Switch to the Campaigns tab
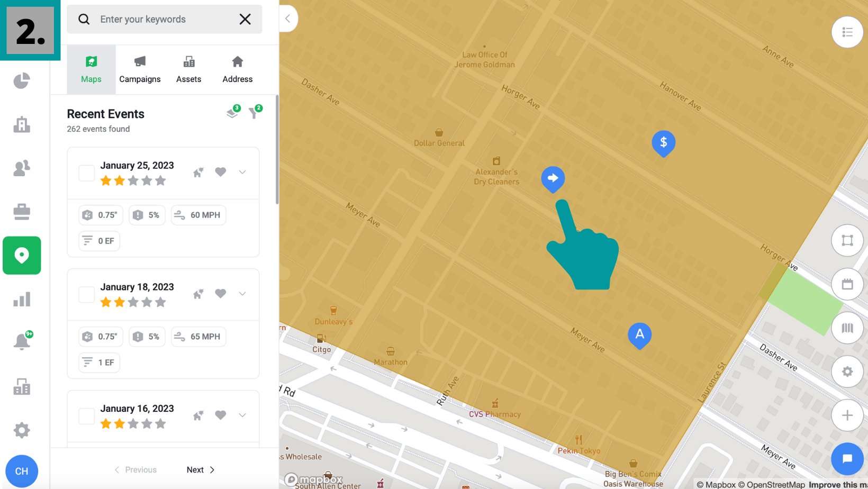868x489 pixels. pyautogui.click(x=140, y=69)
